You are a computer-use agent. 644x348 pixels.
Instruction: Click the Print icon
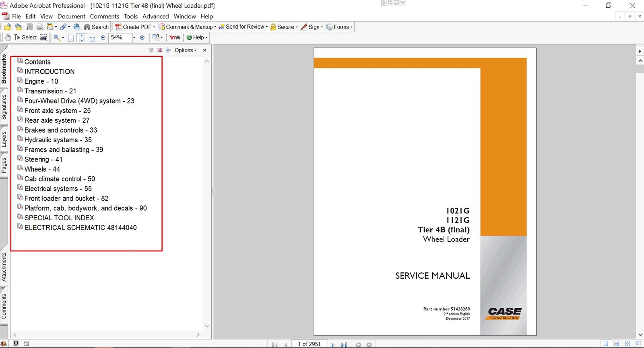39,27
